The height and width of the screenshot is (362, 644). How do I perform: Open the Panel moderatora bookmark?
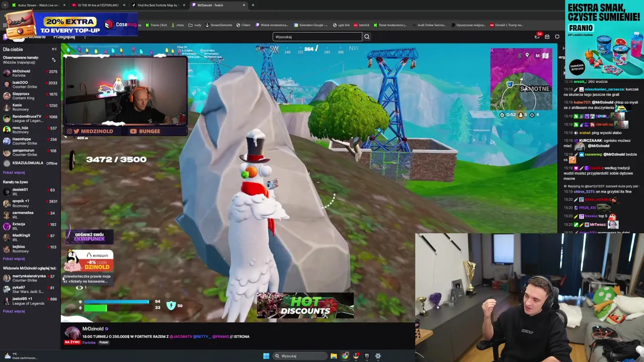(x=390, y=25)
